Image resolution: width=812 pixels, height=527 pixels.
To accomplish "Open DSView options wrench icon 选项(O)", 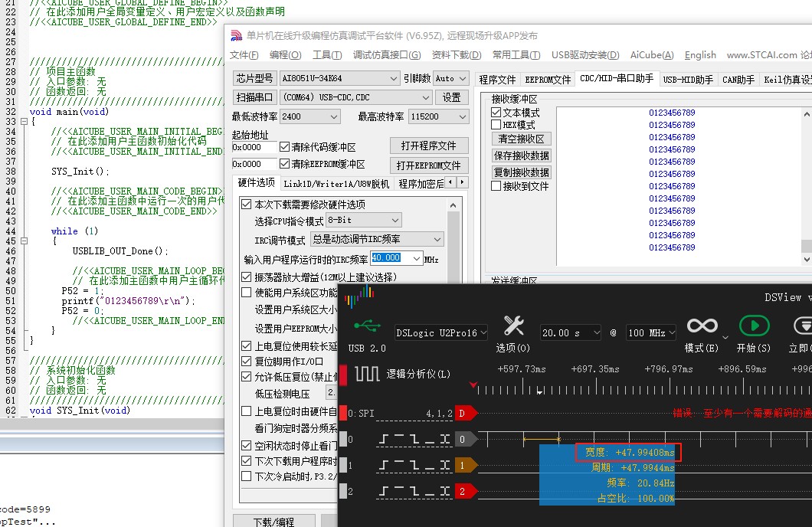I will click(x=513, y=326).
